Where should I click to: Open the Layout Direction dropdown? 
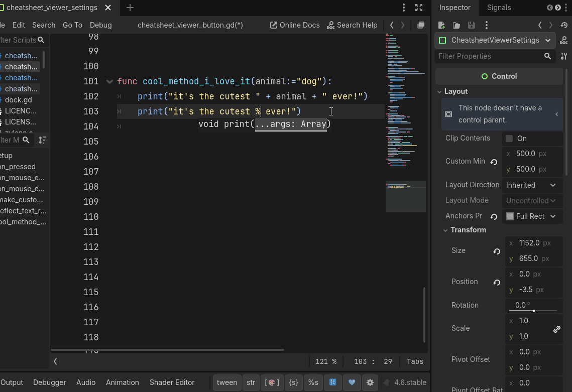point(531,185)
